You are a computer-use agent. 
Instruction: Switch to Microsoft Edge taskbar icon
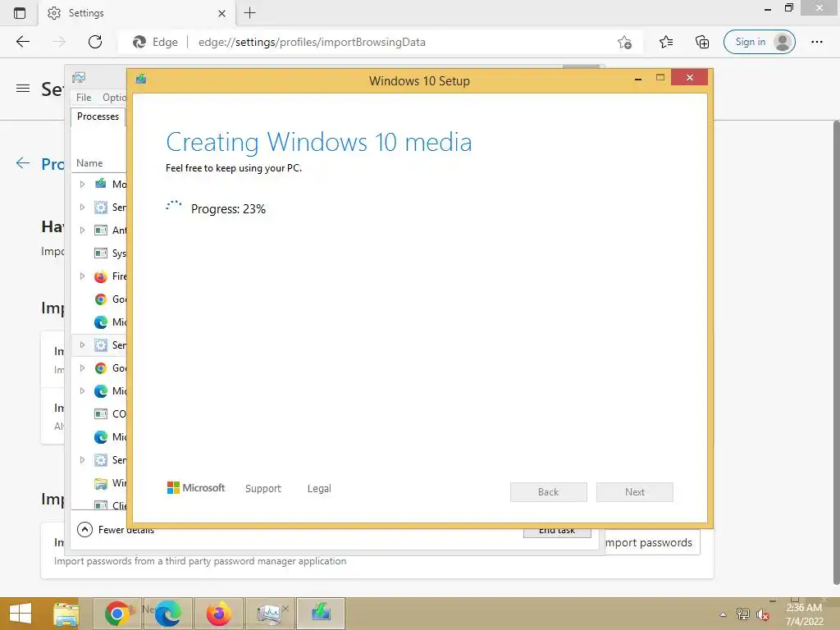click(167, 614)
